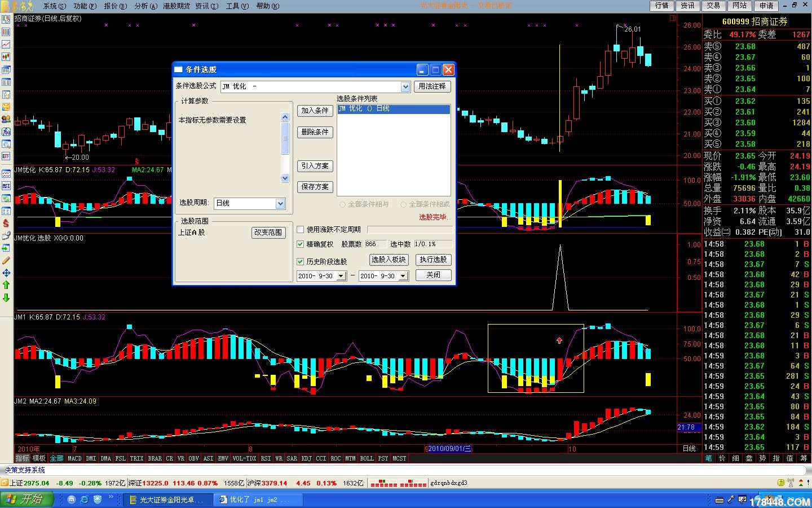812x508 pixels.
Task: Click the 保存方案 button
Action: [315, 187]
